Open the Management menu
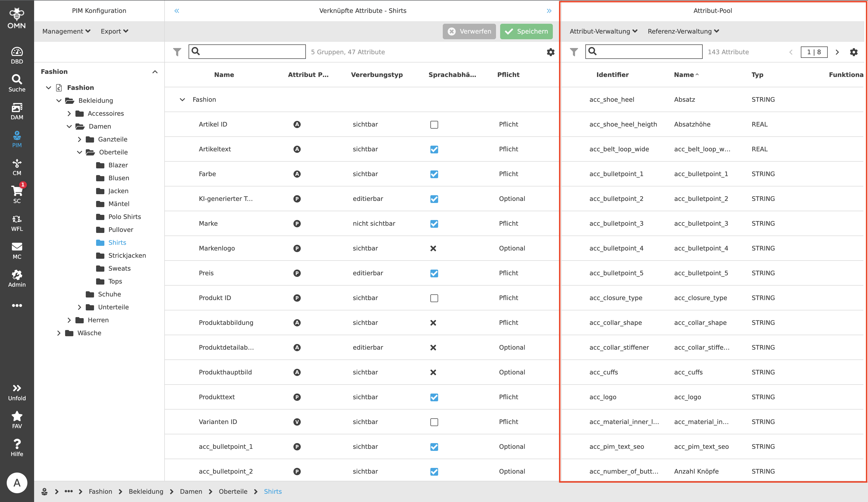The image size is (868, 502). (x=66, y=31)
